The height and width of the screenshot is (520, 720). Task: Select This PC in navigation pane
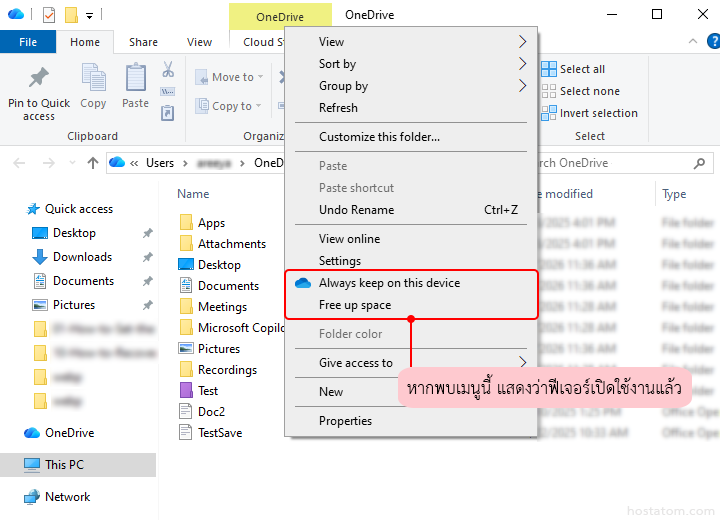[64, 464]
